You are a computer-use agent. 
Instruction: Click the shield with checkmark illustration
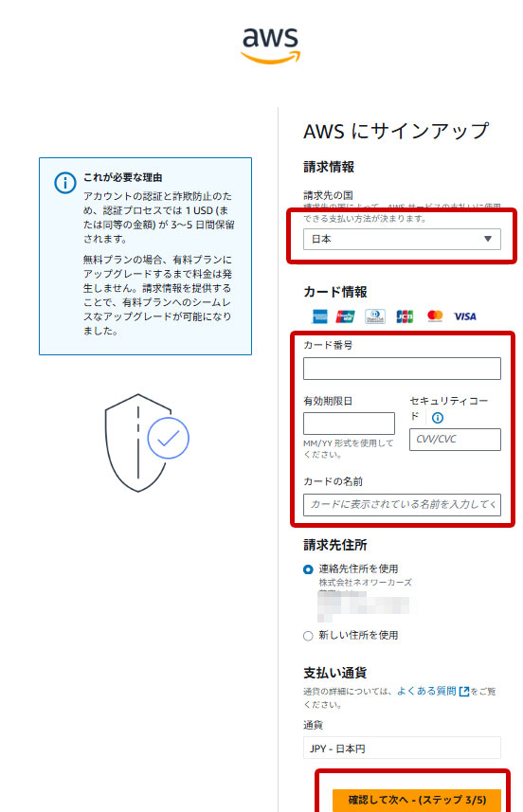coord(147,442)
